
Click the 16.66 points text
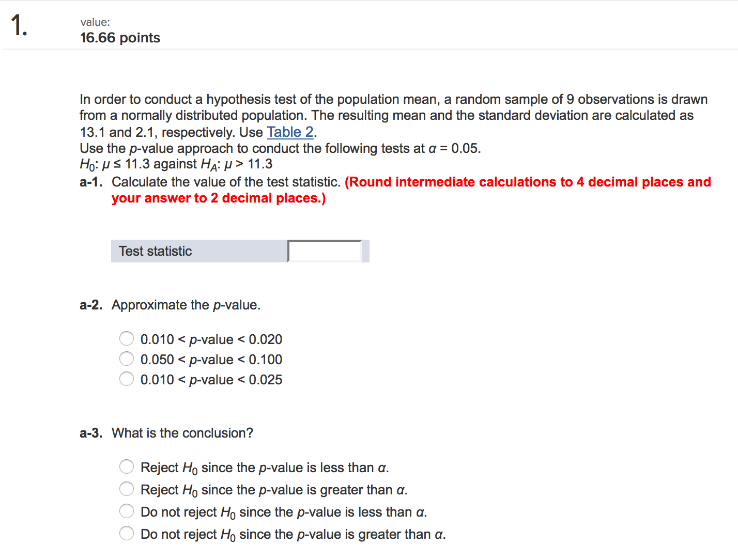[120, 38]
